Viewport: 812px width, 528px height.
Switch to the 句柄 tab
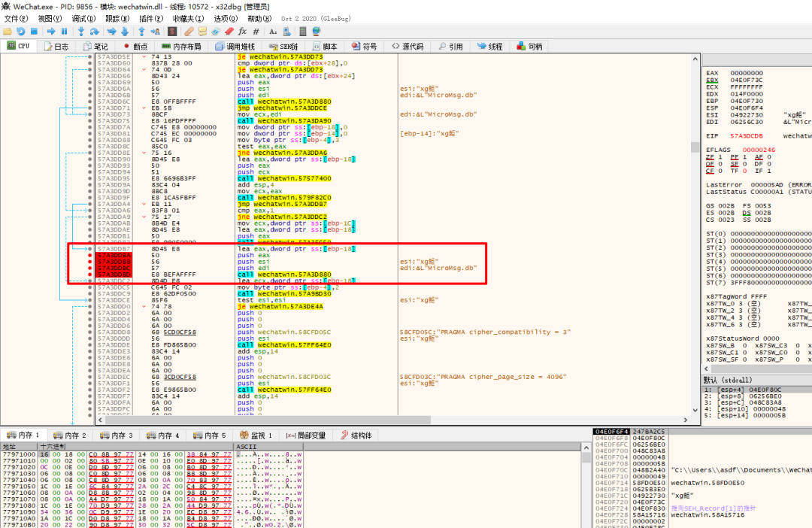[x=530, y=47]
